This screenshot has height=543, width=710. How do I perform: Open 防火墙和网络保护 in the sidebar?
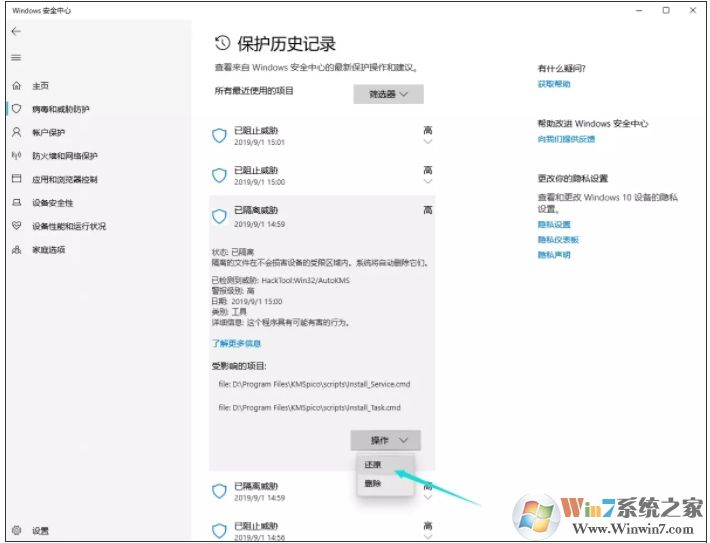point(65,156)
